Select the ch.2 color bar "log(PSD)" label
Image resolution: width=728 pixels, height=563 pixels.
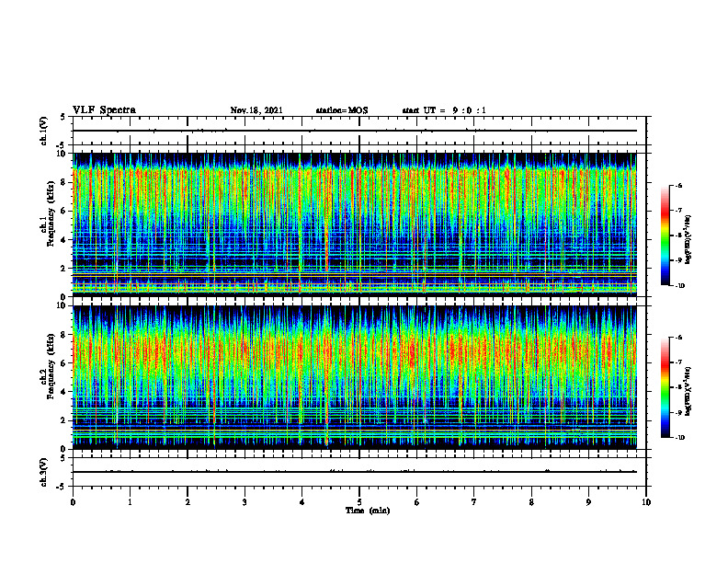(x=688, y=391)
